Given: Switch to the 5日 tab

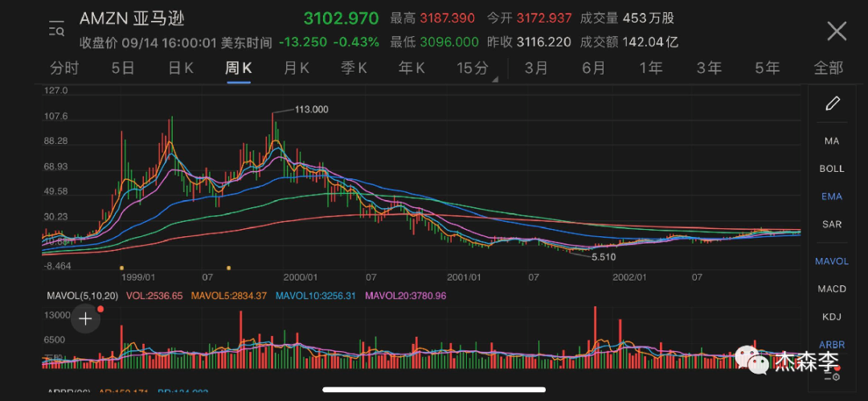Looking at the screenshot, I should coord(123,68).
